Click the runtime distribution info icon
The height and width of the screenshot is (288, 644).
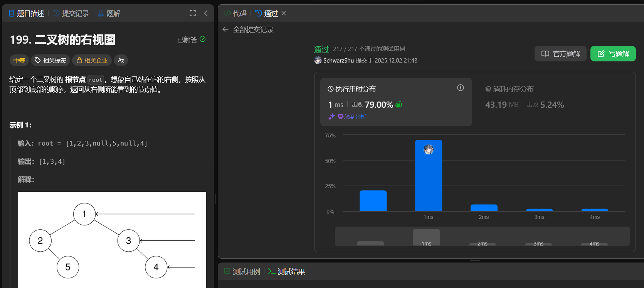pyautogui.click(x=460, y=88)
